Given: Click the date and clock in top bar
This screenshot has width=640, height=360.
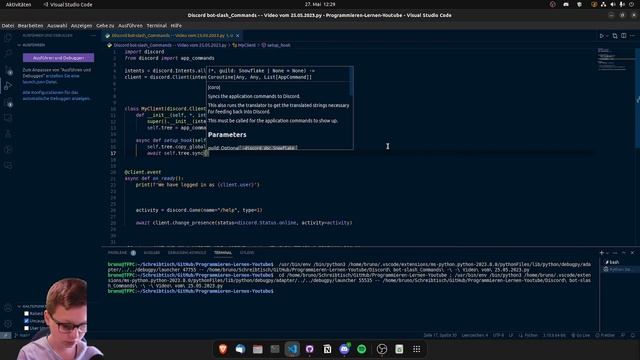Looking at the screenshot, I should click(x=320, y=4).
